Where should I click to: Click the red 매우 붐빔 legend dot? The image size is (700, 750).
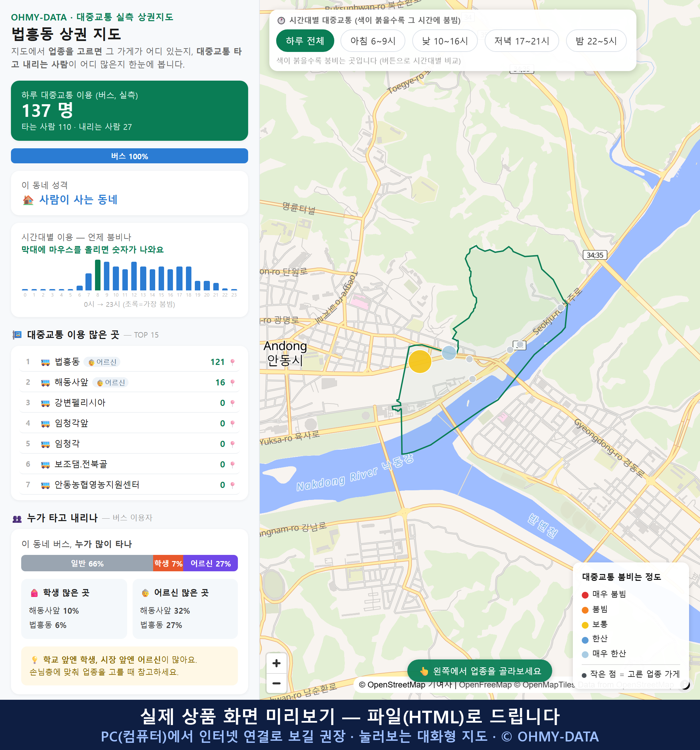(585, 595)
